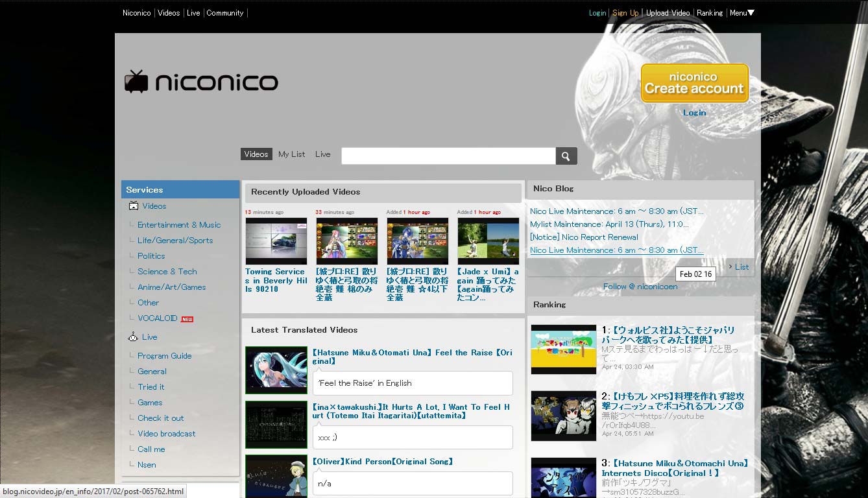Open Program Guide under Live
868x498 pixels.
click(x=165, y=356)
